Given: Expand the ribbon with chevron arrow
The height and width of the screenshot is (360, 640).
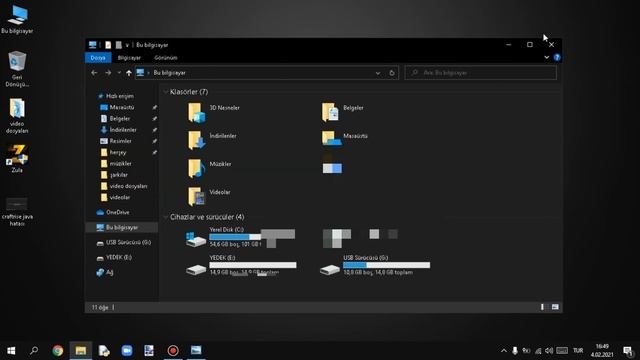Looking at the screenshot, I should [x=547, y=57].
